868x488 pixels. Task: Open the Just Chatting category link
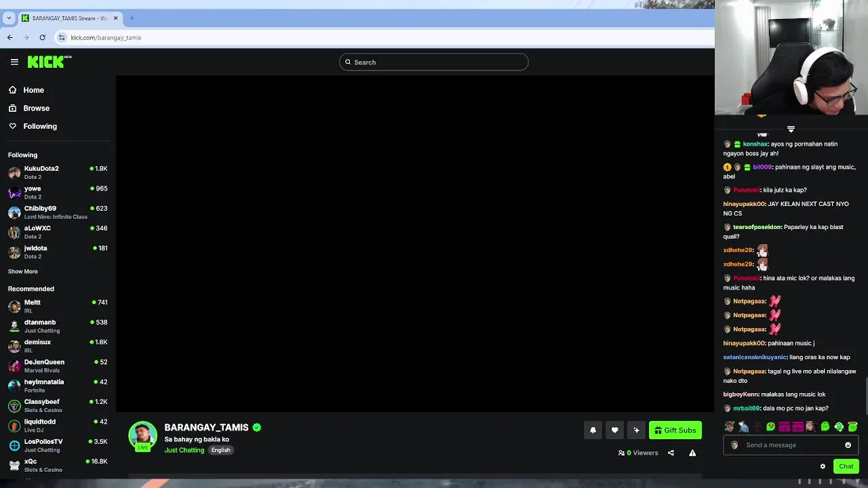pyautogui.click(x=184, y=450)
